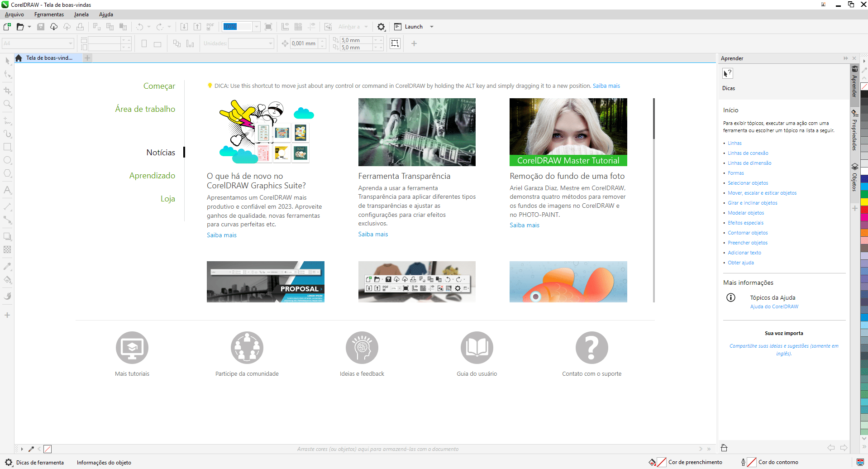This screenshot has width=868, height=469.
Task: Go to Área de trabalho section
Action: point(145,109)
